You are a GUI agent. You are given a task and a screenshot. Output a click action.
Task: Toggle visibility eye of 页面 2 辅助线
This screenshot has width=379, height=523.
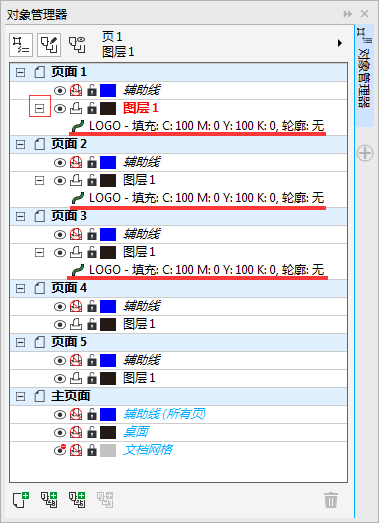click(x=60, y=162)
